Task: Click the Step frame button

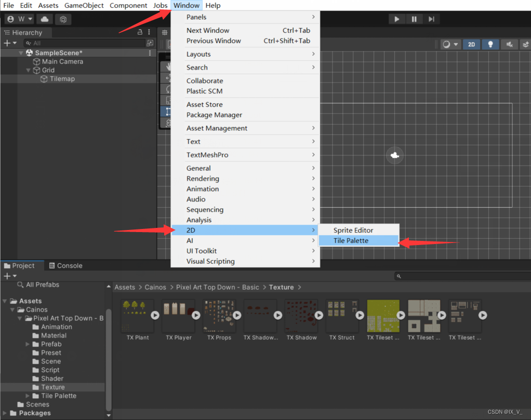Action: [x=431, y=19]
